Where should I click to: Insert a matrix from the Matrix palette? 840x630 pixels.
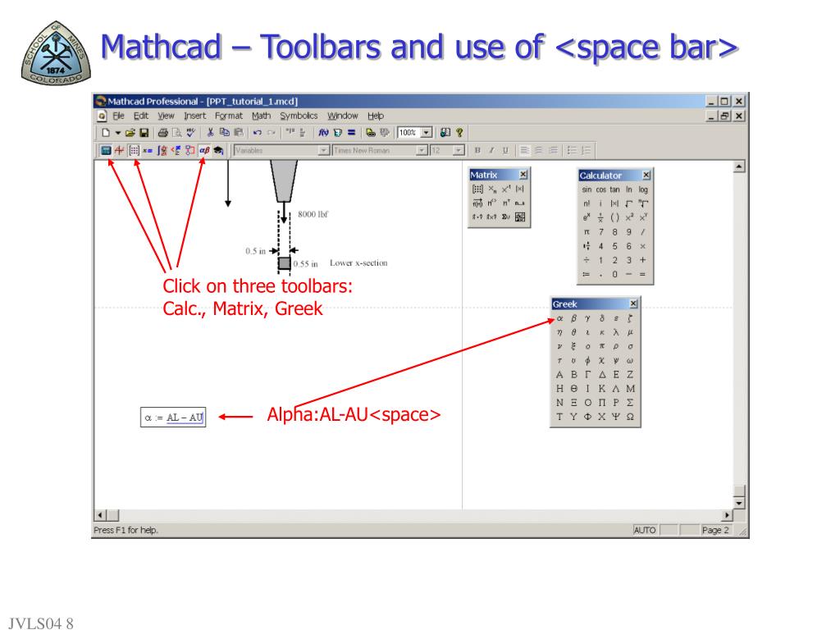(477, 189)
